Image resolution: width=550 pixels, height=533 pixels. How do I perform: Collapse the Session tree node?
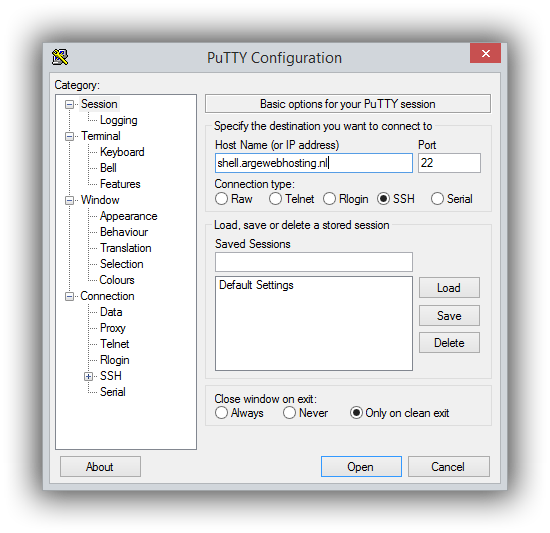coord(69,104)
